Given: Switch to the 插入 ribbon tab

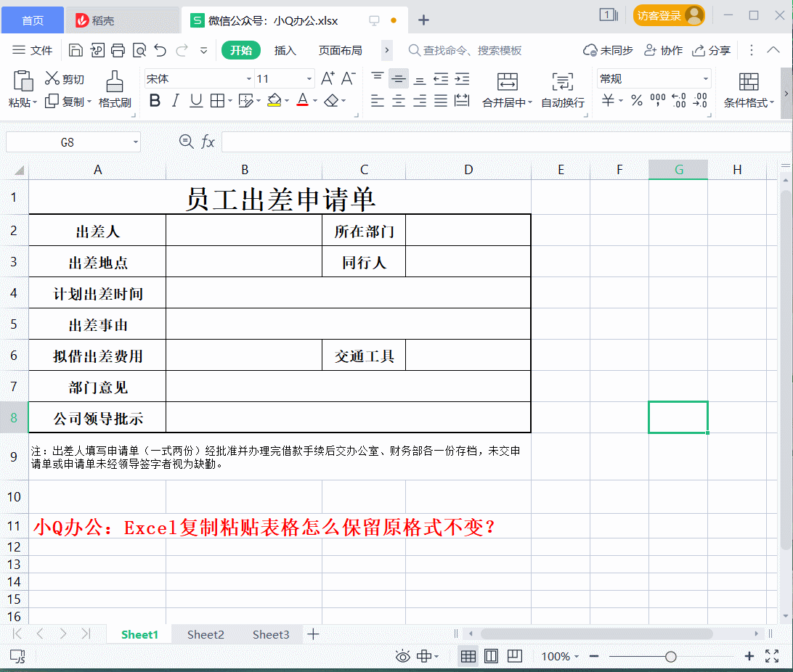Looking at the screenshot, I should point(285,50).
